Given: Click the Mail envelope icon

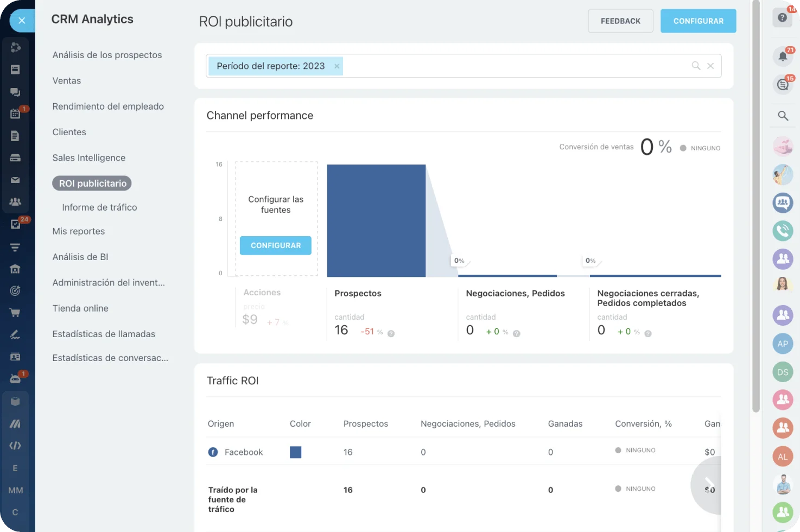Looking at the screenshot, I should [x=15, y=179].
